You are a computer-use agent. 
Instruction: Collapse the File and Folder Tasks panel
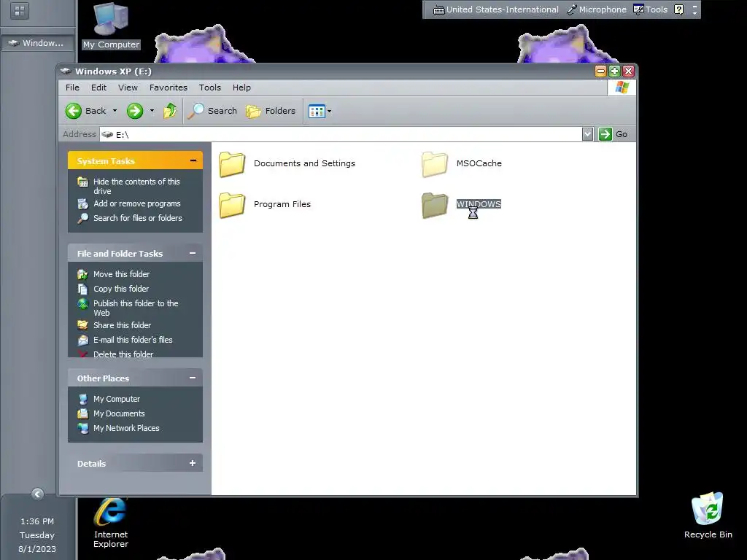tap(193, 253)
